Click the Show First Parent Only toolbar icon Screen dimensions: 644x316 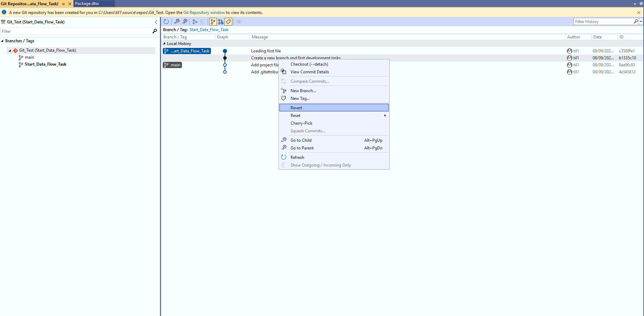(195, 22)
